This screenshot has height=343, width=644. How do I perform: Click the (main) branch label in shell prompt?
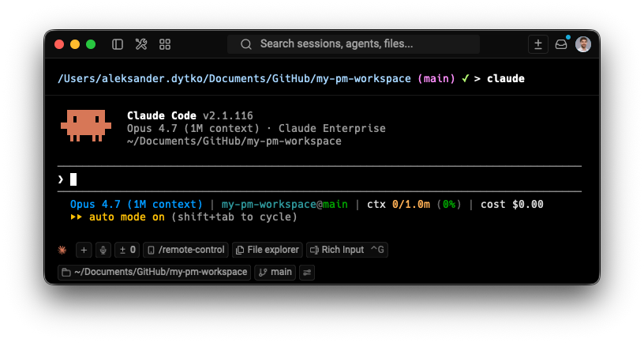(x=436, y=78)
